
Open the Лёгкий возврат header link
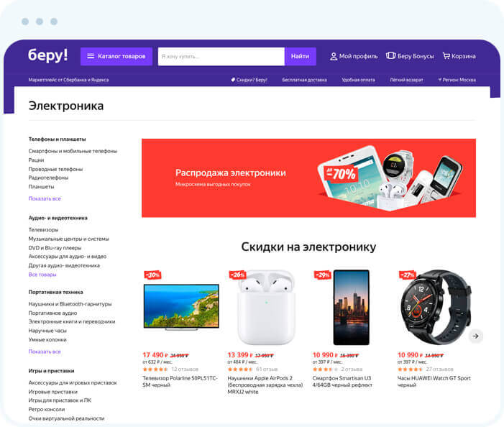[406, 80]
